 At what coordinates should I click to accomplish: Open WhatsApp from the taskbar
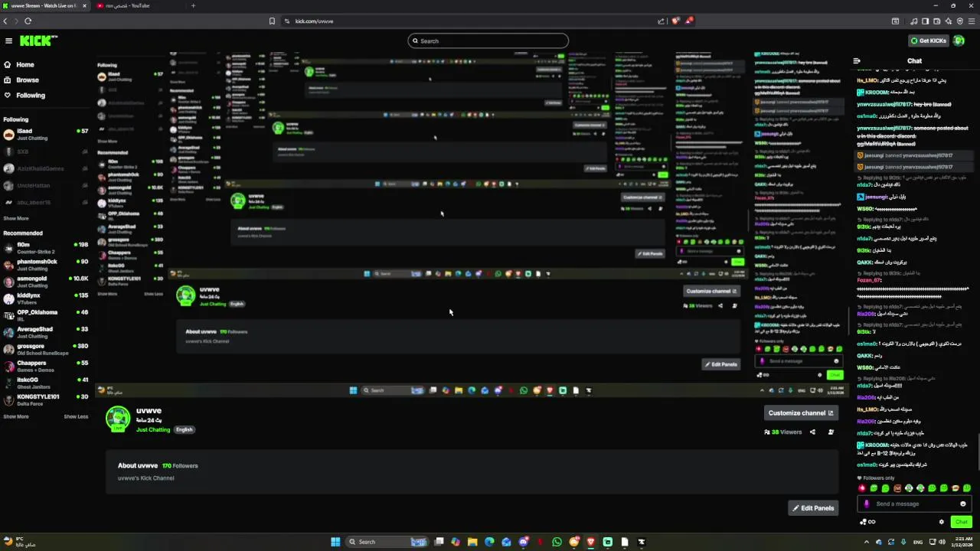[557, 542]
